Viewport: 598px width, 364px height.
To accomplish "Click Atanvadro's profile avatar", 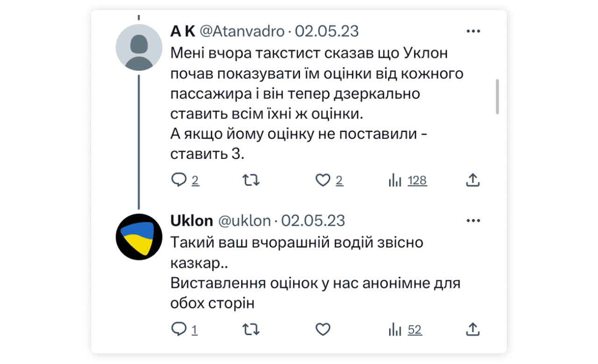I will coord(139,48).
